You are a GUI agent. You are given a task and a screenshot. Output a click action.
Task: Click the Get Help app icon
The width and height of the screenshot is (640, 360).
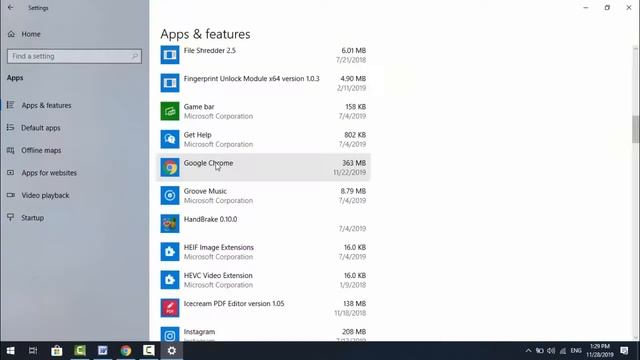(x=170, y=139)
